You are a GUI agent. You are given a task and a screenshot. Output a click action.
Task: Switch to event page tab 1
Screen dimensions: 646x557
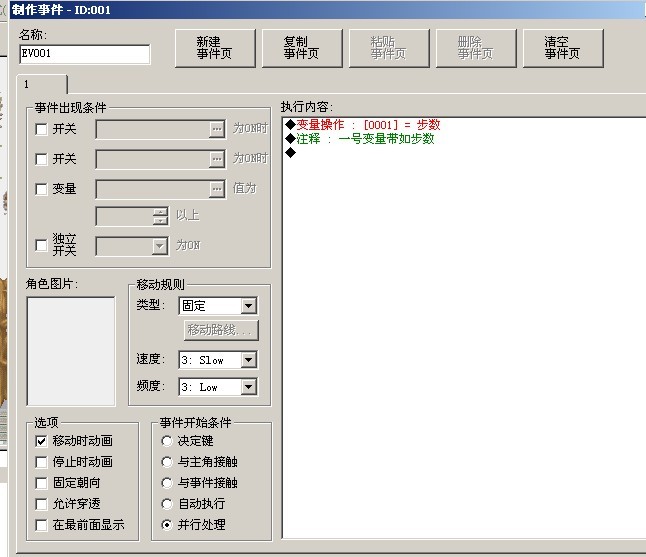42,84
